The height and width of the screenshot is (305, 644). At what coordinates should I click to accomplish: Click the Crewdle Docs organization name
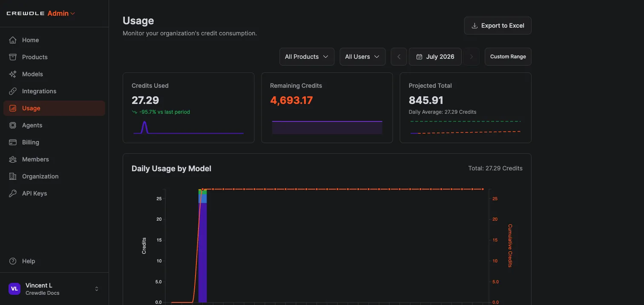[x=43, y=293]
